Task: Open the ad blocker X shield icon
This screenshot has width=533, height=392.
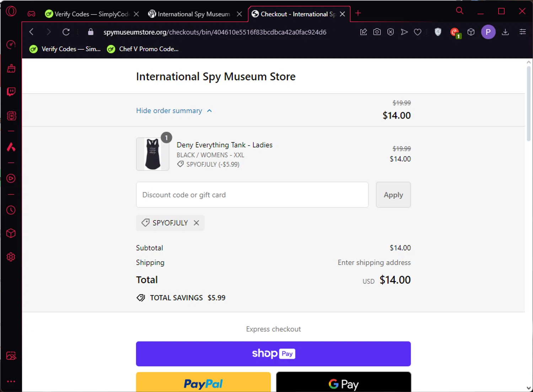Action: (391, 32)
